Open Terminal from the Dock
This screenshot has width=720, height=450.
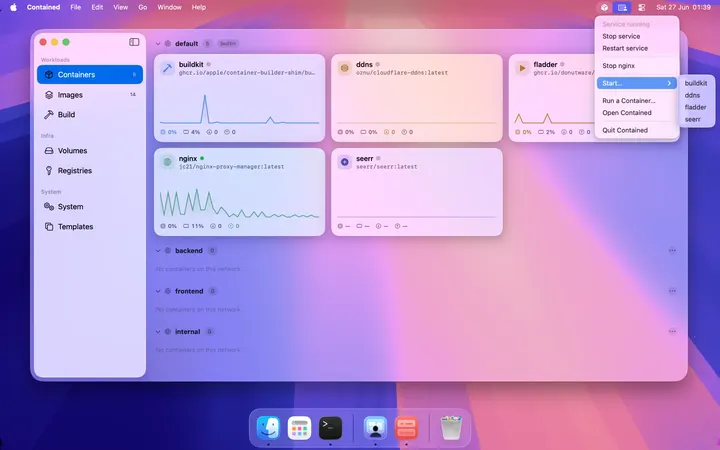pos(331,428)
